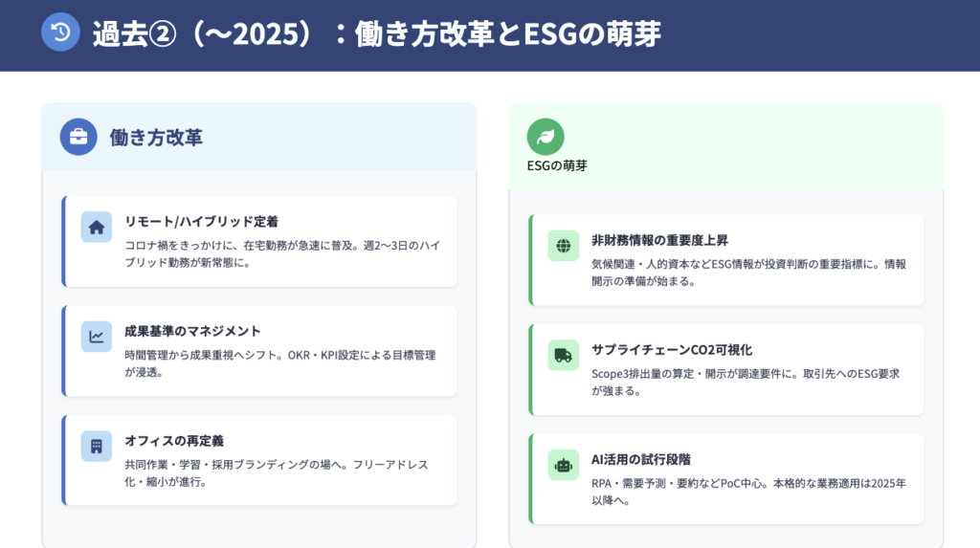Screen dimensions: 980x548
Task: Click the globe icon for 非財務情報の重要度上昇
Action: [x=564, y=246]
